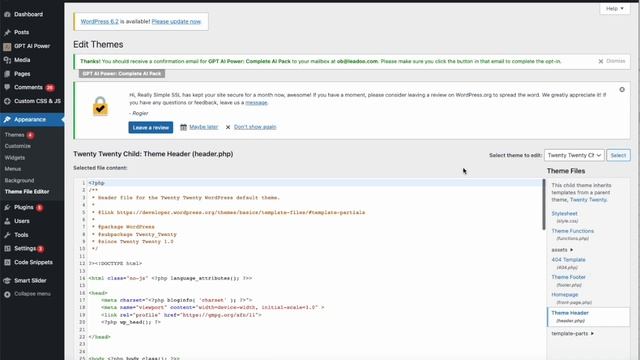Screen dimensions: 640x360
Task: Click the Please update now link
Action: click(x=176, y=22)
